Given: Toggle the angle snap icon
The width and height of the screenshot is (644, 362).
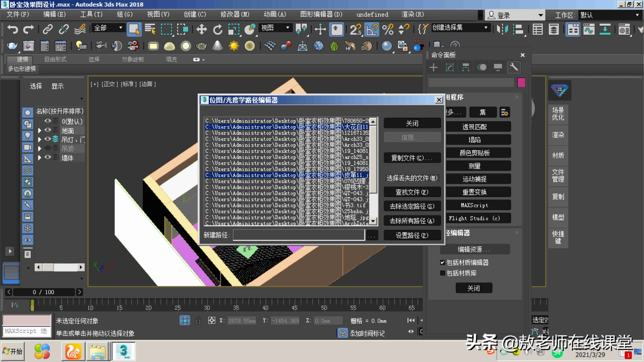Looking at the screenshot, I should pyautogui.click(x=372, y=29).
